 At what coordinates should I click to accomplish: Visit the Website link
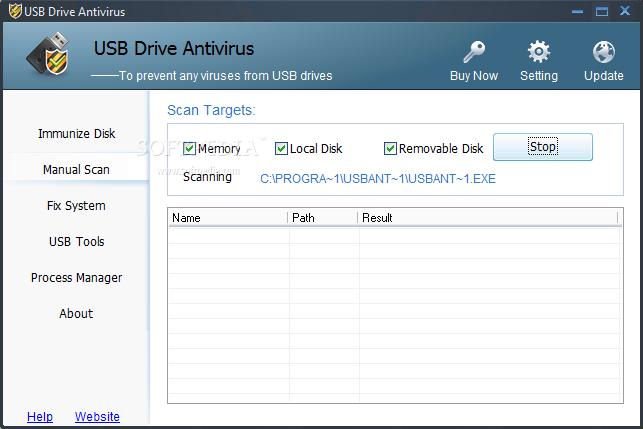(97, 416)
